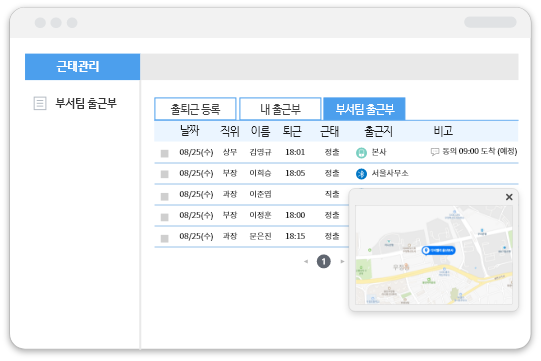Click the 상무 rank cell

click(230, 152)
